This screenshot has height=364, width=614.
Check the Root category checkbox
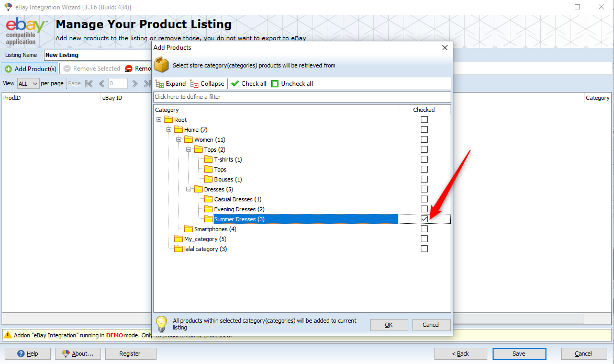tap(424, 119)
